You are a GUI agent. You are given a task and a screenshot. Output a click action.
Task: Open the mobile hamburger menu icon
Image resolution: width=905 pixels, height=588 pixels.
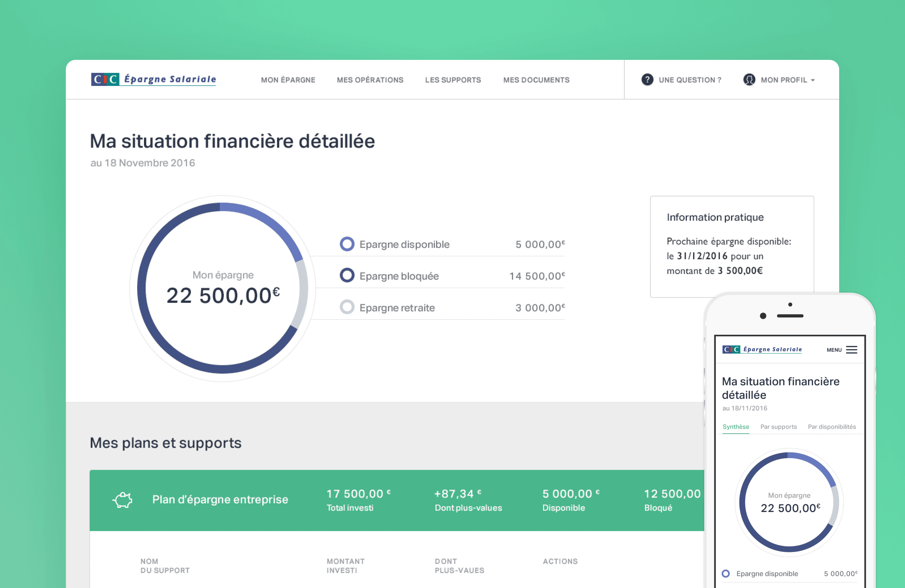click(852, 350)
